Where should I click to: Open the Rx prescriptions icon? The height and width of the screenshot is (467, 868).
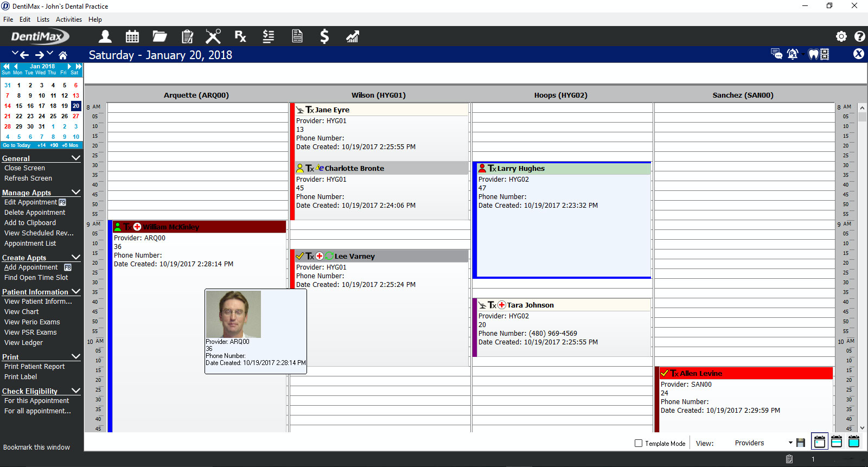[240, 36]
